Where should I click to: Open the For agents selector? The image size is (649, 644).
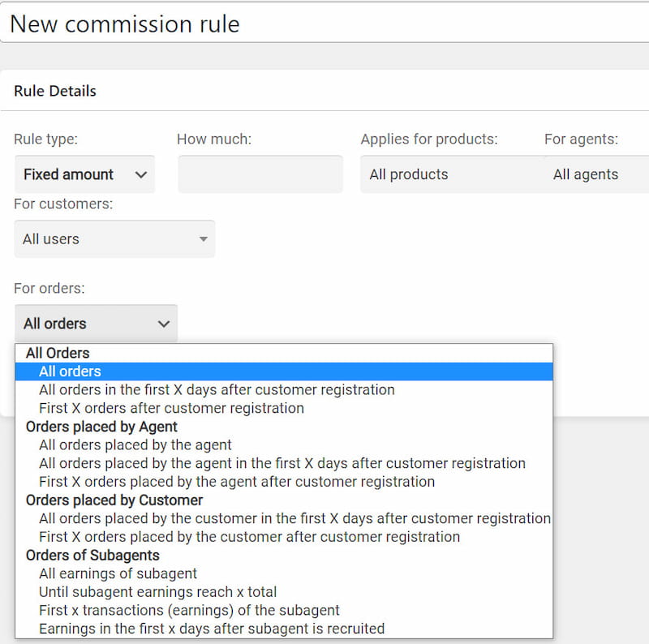tap(596, 174)
